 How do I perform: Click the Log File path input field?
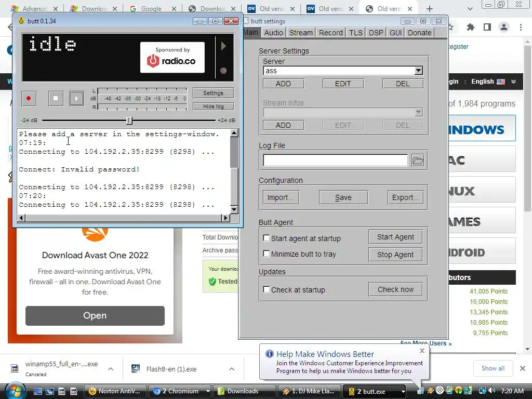[335, 161]
